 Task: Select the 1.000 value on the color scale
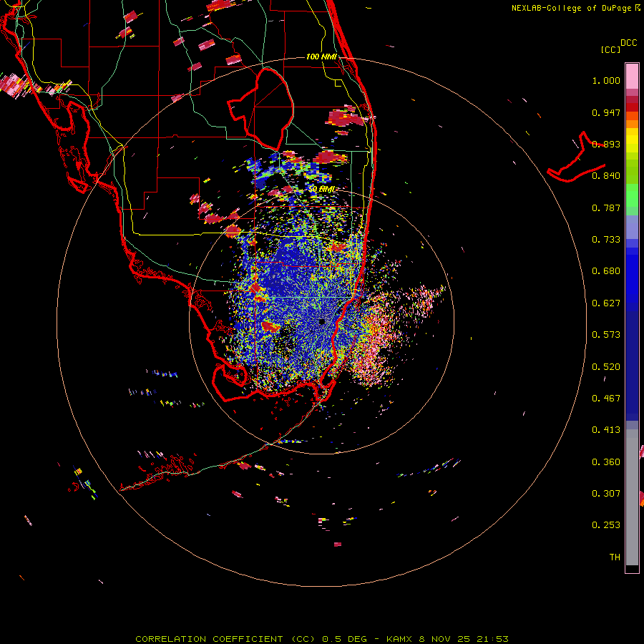pos(606,80)
